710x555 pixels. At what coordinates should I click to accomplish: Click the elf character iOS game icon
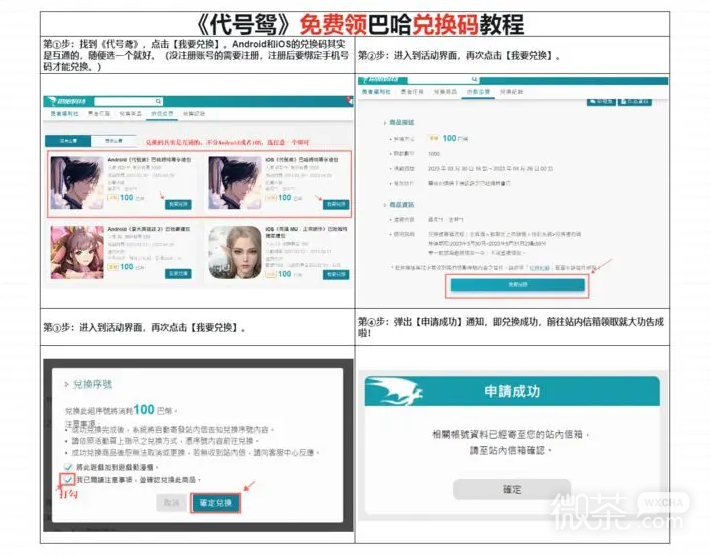[234, 253]
